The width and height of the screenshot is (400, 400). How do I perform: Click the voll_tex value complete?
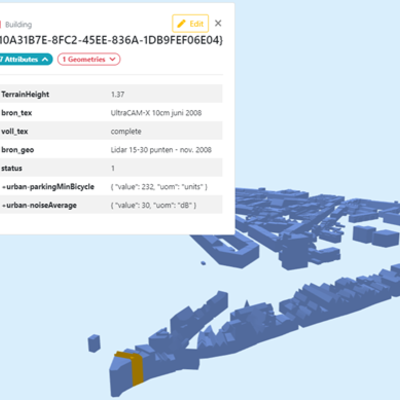tap(126, 131)
